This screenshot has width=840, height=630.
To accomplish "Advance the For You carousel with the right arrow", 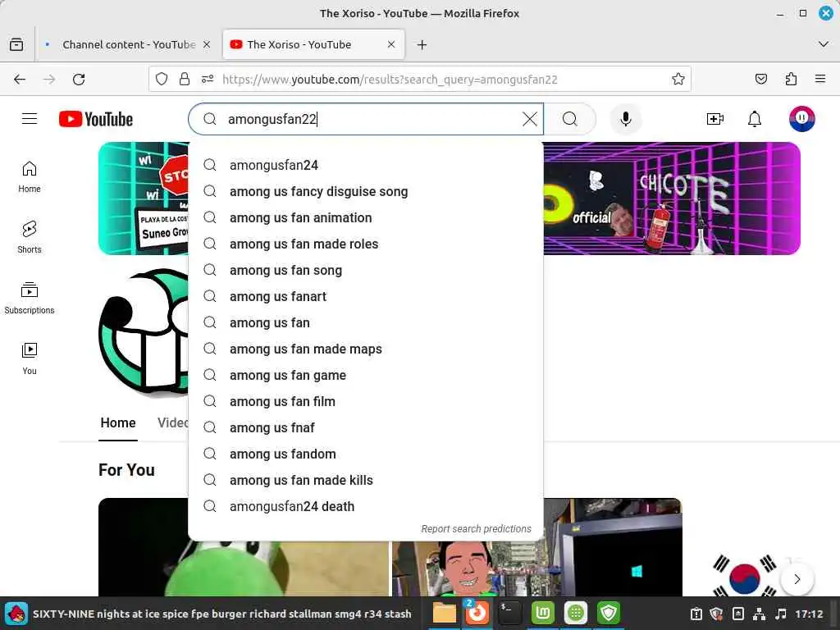I will point(797,578).
